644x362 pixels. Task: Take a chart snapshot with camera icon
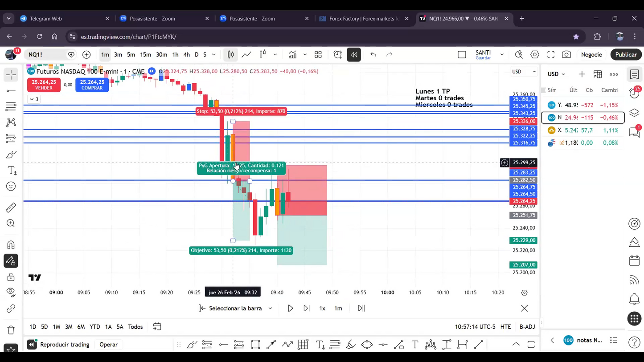pos(566,54)
